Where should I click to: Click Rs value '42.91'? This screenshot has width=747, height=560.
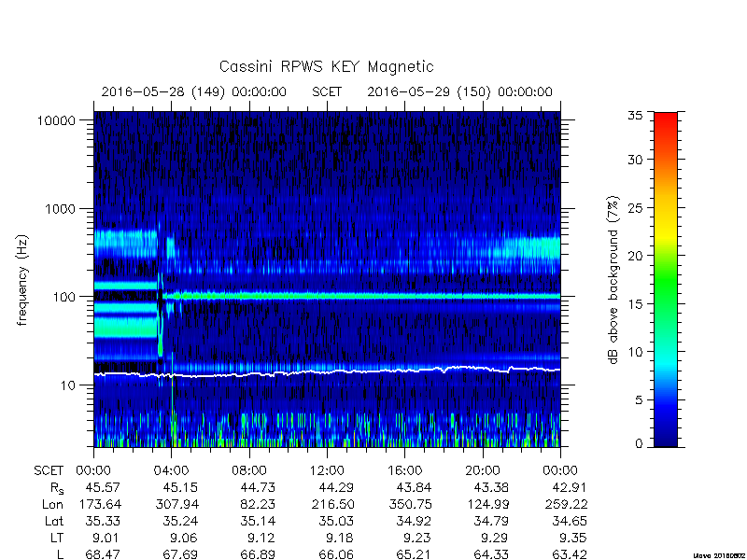[570, 487]
